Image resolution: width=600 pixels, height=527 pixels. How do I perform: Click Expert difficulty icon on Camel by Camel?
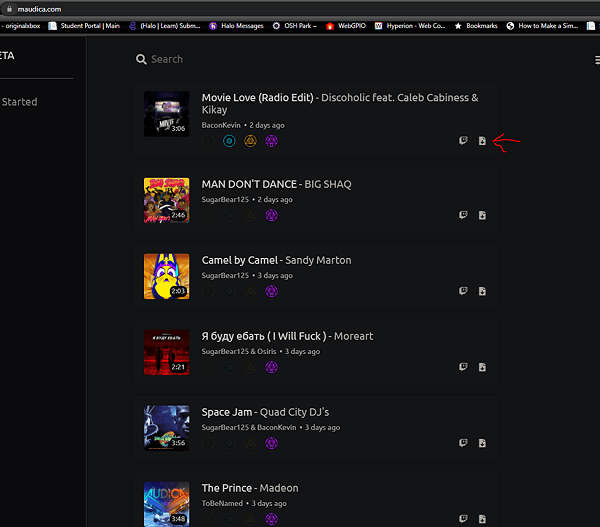tap(271, 291)
